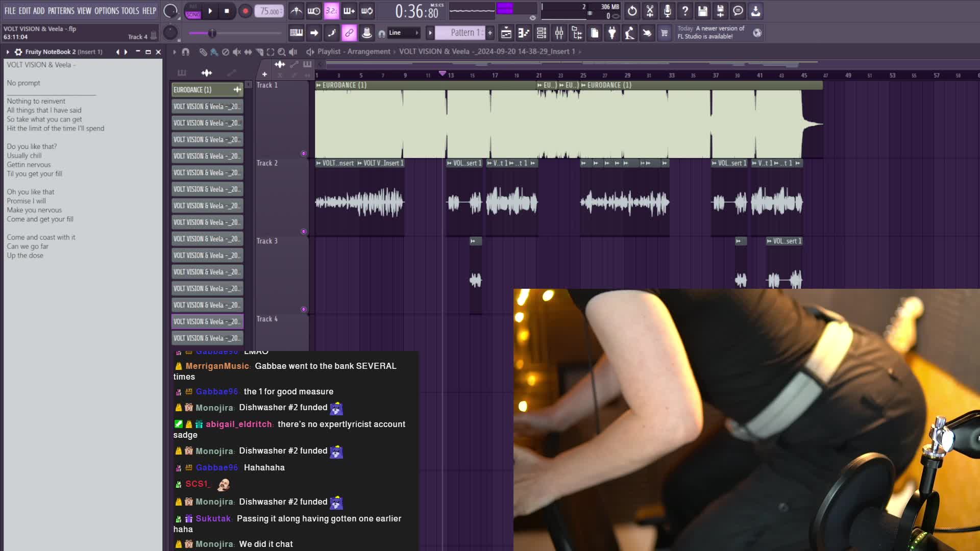Toggle wait for input before recording

click(314, 11)
